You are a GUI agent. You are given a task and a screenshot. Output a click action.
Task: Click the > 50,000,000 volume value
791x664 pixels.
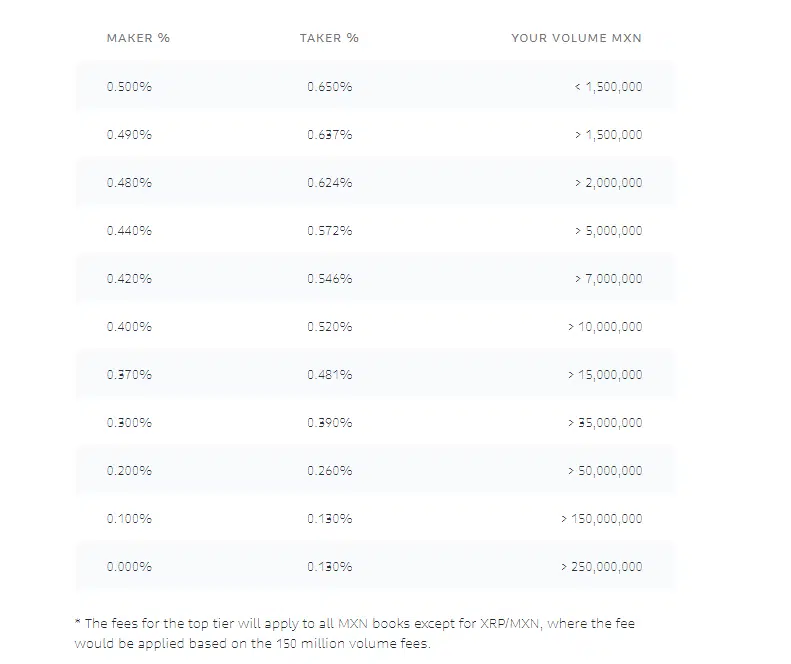[x=605, y=471]
